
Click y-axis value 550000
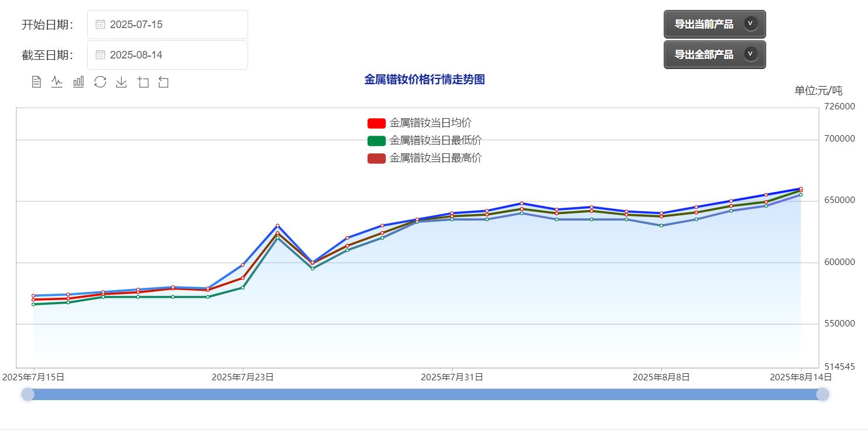pos(839,324)
